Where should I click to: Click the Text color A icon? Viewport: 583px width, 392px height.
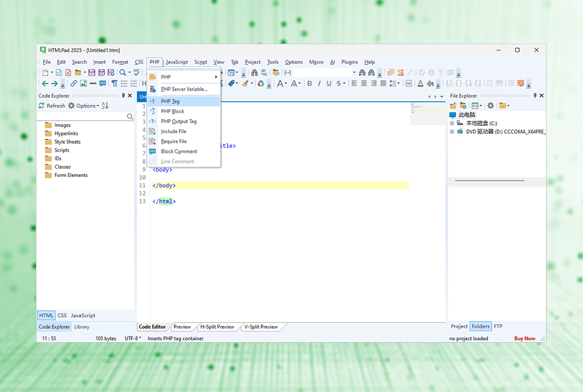420,83
